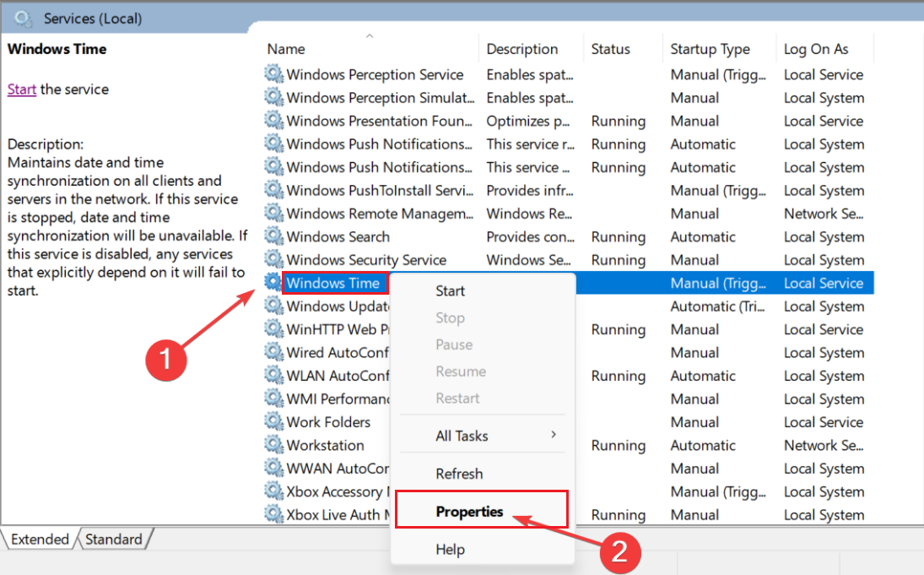The width and height of the screenshot is (924, 575).
Task: Click the Running status of Windows Security Service
Action: [x=619, y=260]
